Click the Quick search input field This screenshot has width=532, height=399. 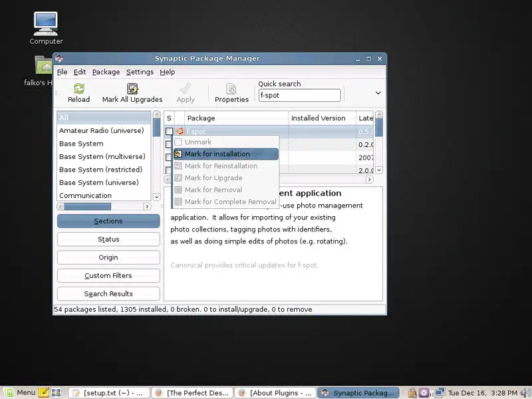(300, 95)
